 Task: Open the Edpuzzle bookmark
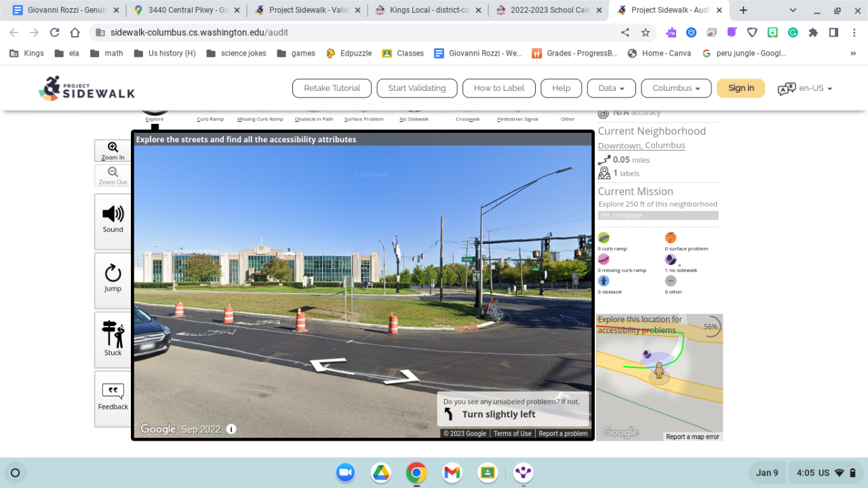click(x=349, y=53)
